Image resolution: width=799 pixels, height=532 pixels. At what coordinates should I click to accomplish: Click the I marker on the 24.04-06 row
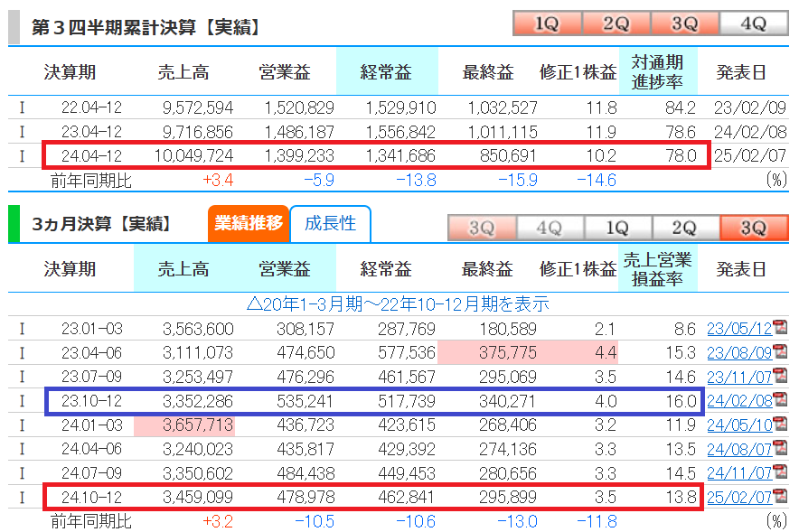click(x=22, y=449)
